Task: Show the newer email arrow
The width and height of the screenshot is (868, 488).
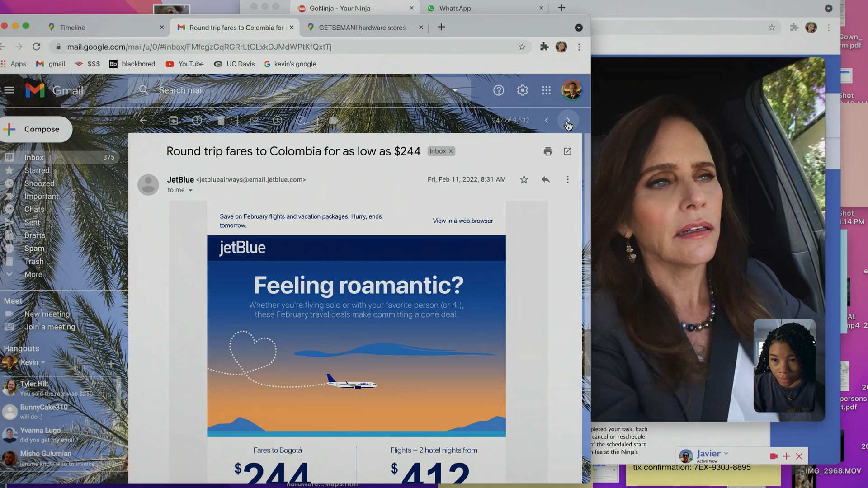Action: (x=546, y=120)
